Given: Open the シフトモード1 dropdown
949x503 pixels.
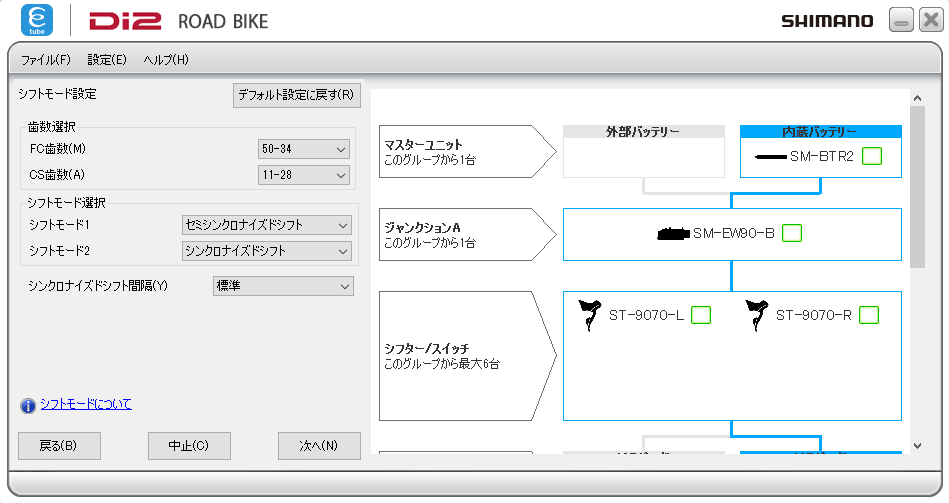Looking at the screenshot, I should pyautogui.click(x=267, y=225).
